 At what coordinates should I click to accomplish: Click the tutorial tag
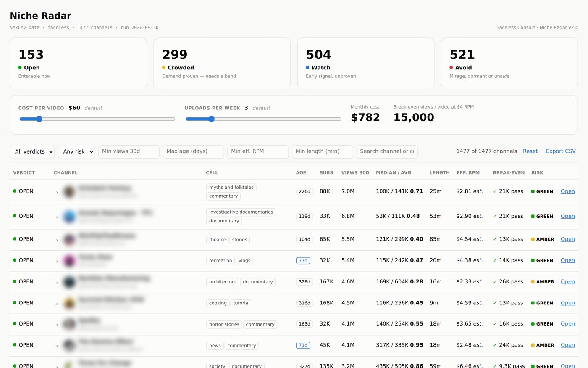tap(241, 303)
